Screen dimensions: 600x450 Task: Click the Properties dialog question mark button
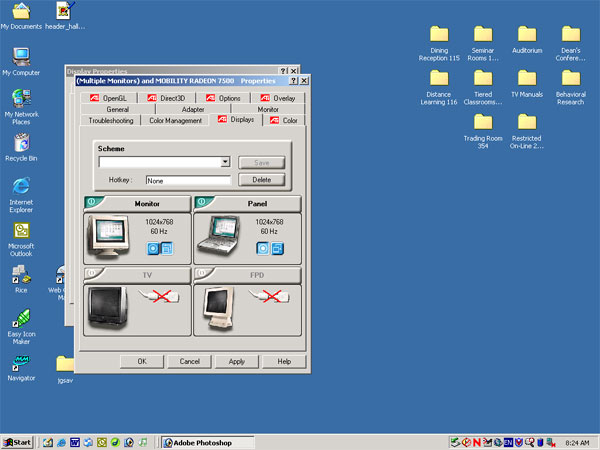[293, 81]
